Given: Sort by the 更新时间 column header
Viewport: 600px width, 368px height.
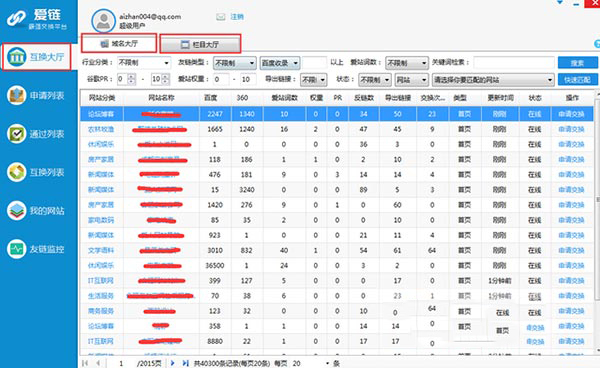Looking at the screenshot, I should pos(500,98).
